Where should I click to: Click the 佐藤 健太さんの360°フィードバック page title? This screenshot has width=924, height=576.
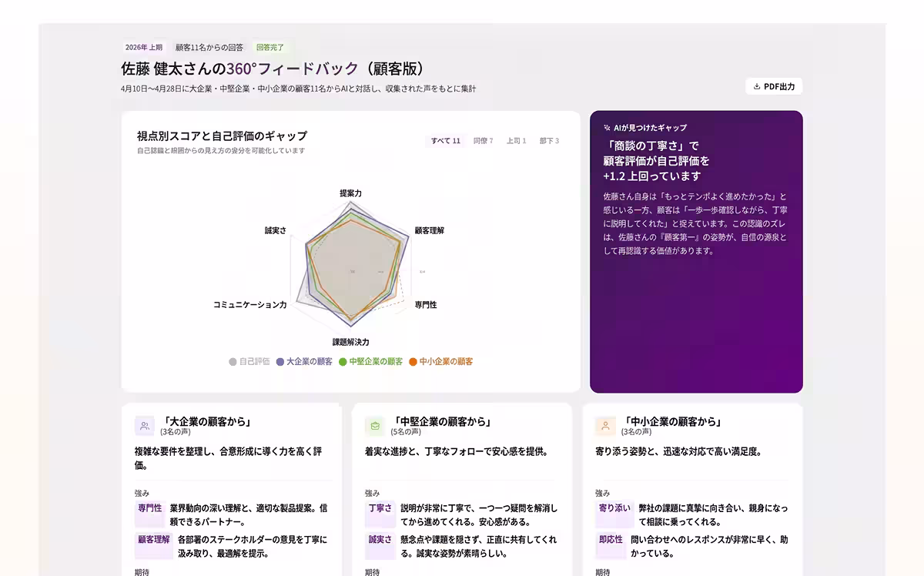coord(273,69)
